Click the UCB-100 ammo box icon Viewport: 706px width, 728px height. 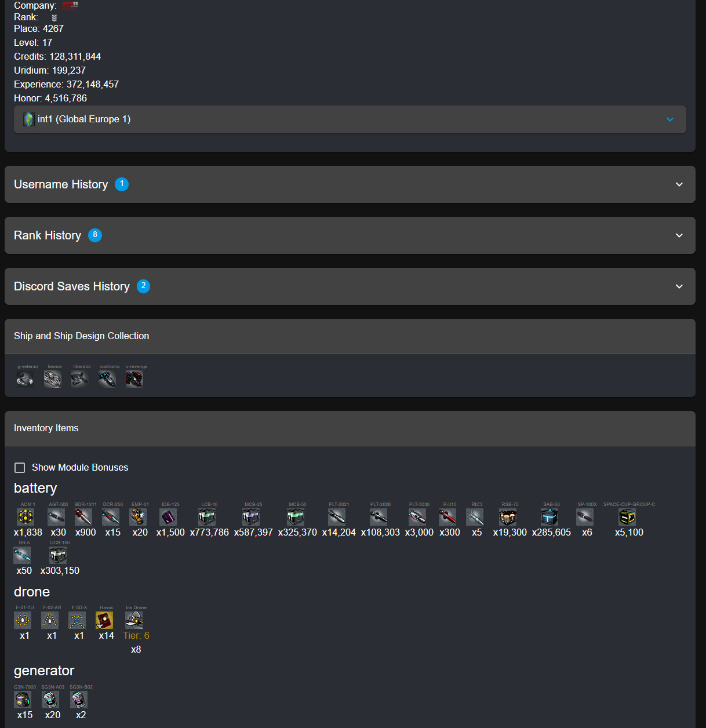(58, 555)
